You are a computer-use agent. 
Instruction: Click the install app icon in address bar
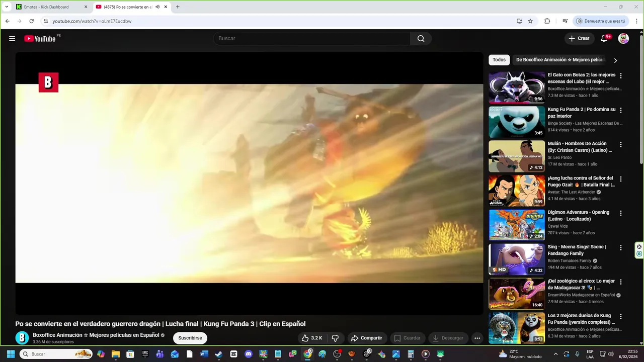(x=519, y=21)
